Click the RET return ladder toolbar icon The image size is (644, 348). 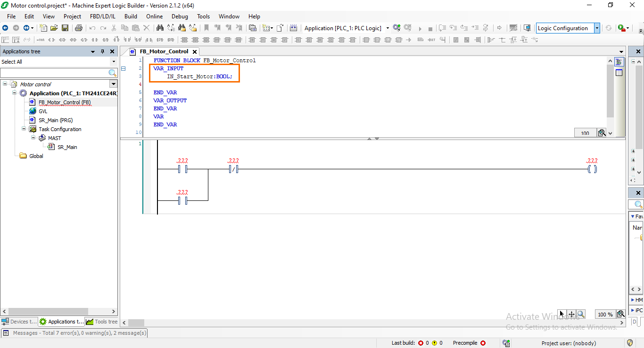[431, 40]
